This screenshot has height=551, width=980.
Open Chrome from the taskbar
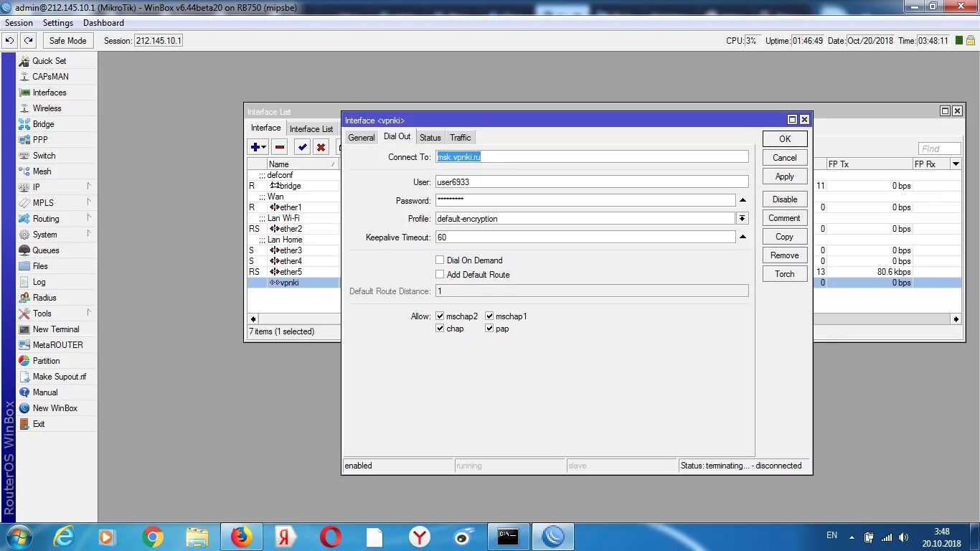(x=152, y=537)
